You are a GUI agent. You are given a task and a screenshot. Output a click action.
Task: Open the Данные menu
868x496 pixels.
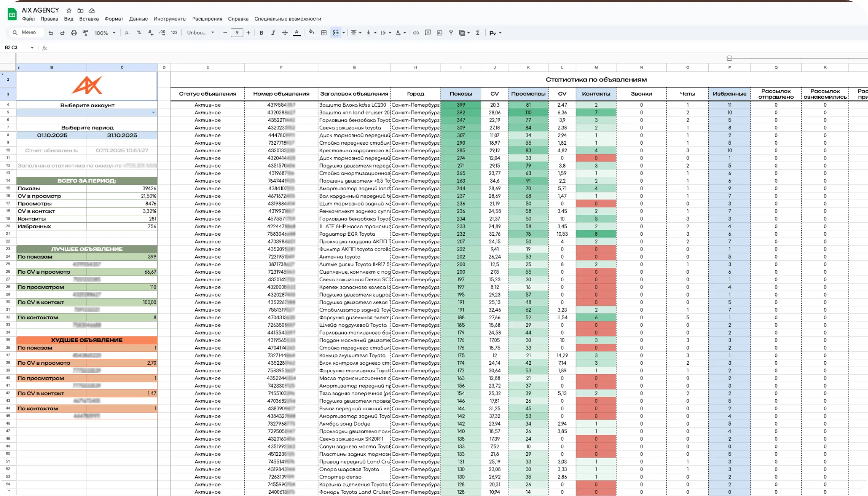point(138,19)
